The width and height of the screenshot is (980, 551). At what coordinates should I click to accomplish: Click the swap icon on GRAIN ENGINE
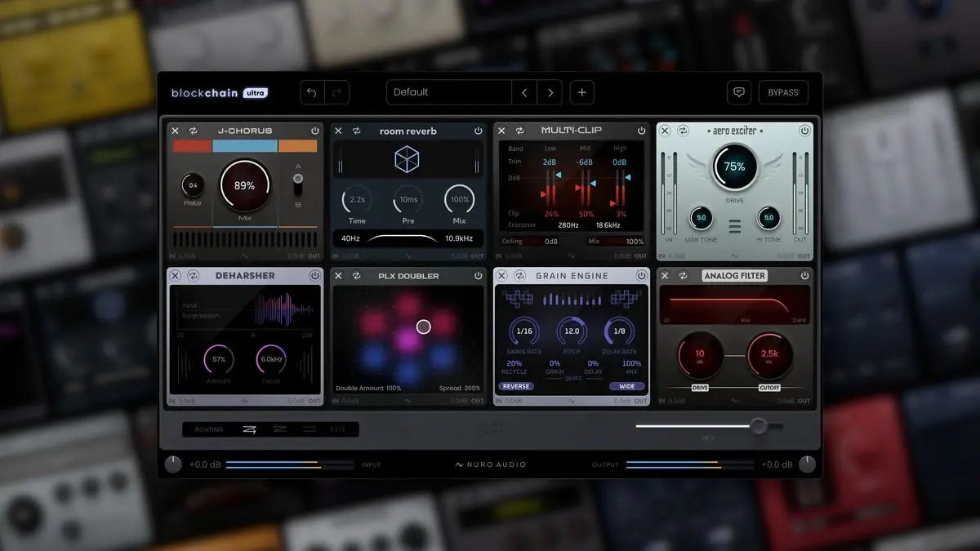[519, 276]
